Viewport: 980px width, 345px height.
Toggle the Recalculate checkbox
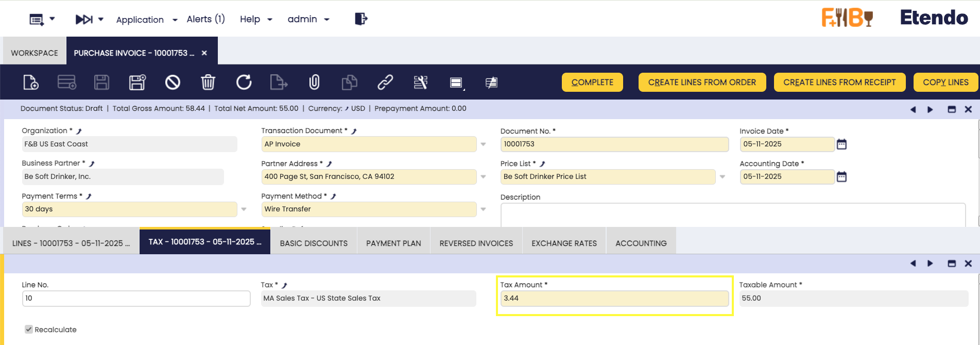point(29,330)
